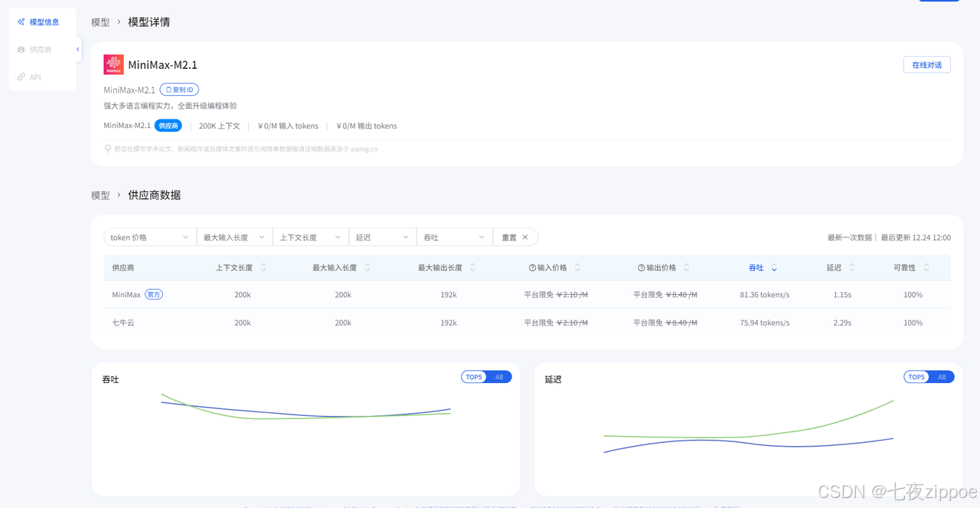This screenshot has height=508, width=980.
Task: Collapse the sidebar with the arrow handle
Action: [77, 50]
